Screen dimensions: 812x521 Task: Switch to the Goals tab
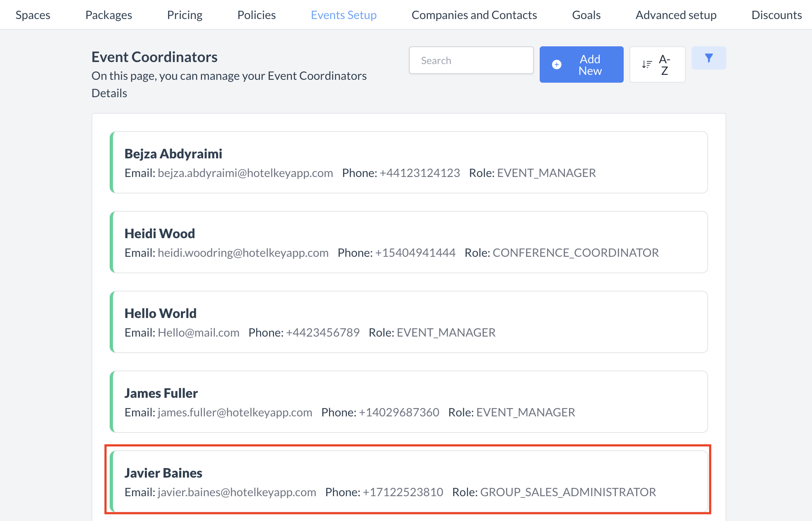[x=586, y=14]
